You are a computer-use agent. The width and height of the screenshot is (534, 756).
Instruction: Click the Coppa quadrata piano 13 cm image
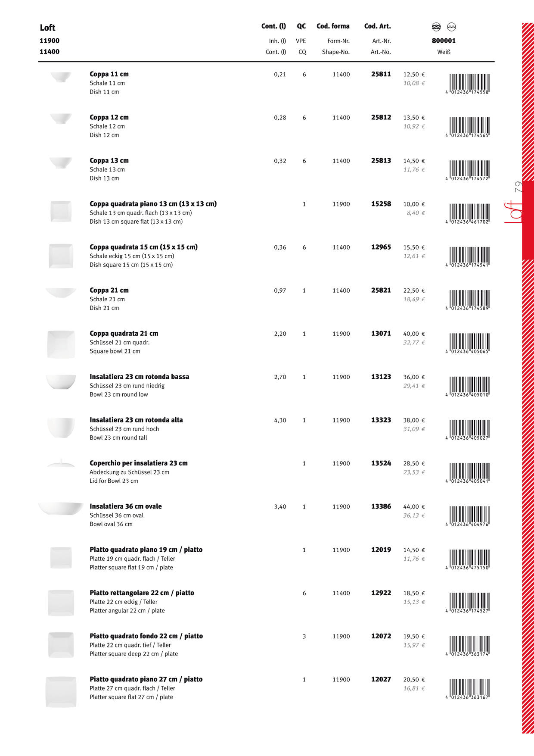coord(61,211)
